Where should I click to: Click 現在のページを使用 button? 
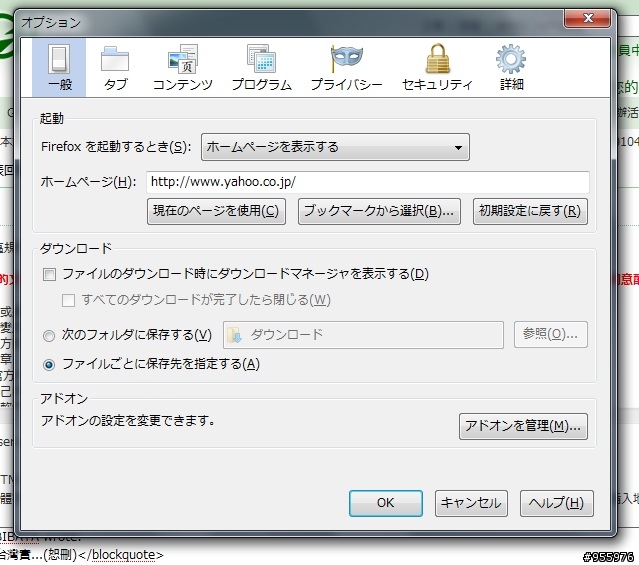coord(216,211)
